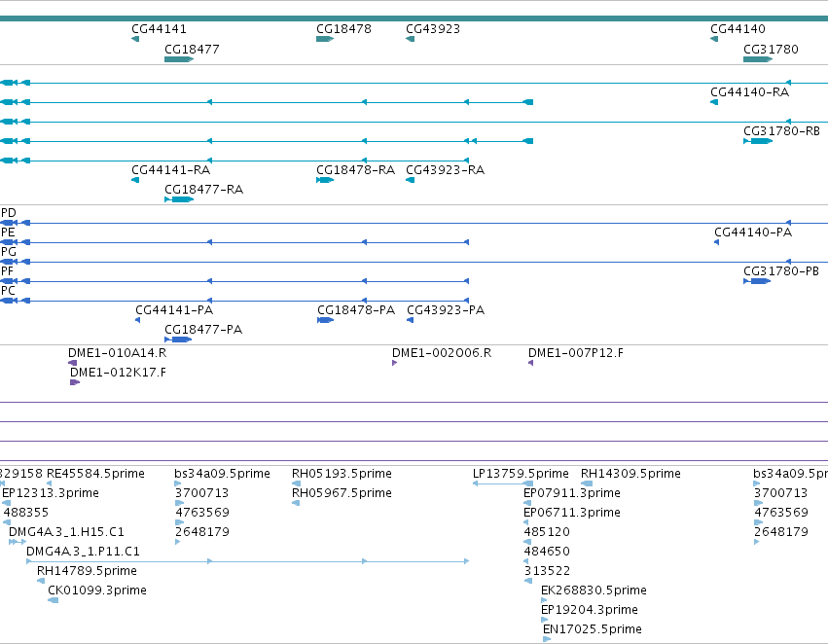Click the CG18477-RA transcript label
The image size is (828, 644).
pyautogui.click(x=203, y=190)
